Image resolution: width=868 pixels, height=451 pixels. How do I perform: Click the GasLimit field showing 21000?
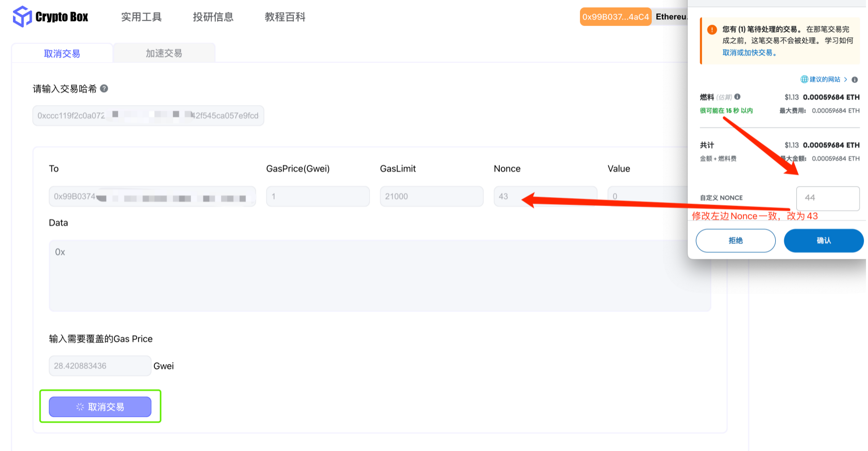pyautogui.click(x=432, y=197)
